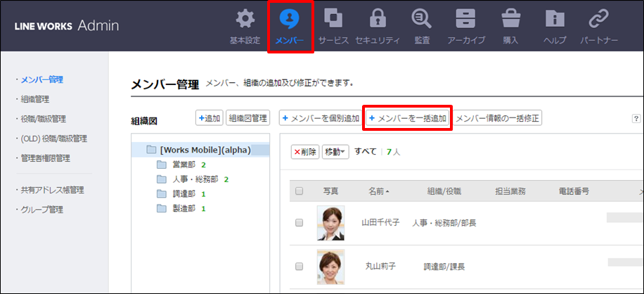The image size is (644, 294).
Task: Open the 移動 dropdown
Action: pyautogui.click(x=335, y=152)
